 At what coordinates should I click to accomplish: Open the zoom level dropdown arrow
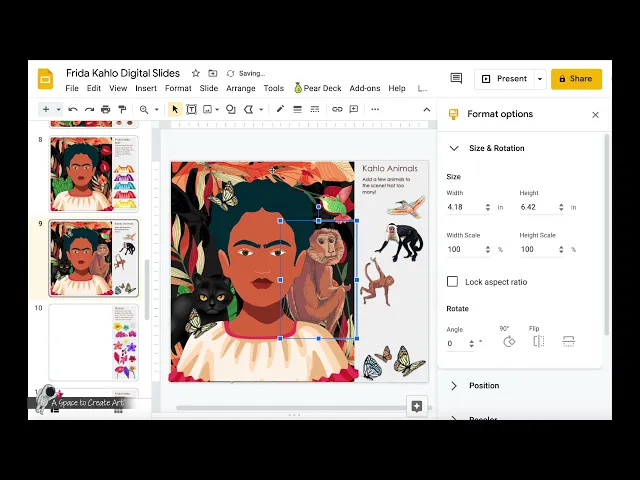pyautogui.click(x=156, y=109)
